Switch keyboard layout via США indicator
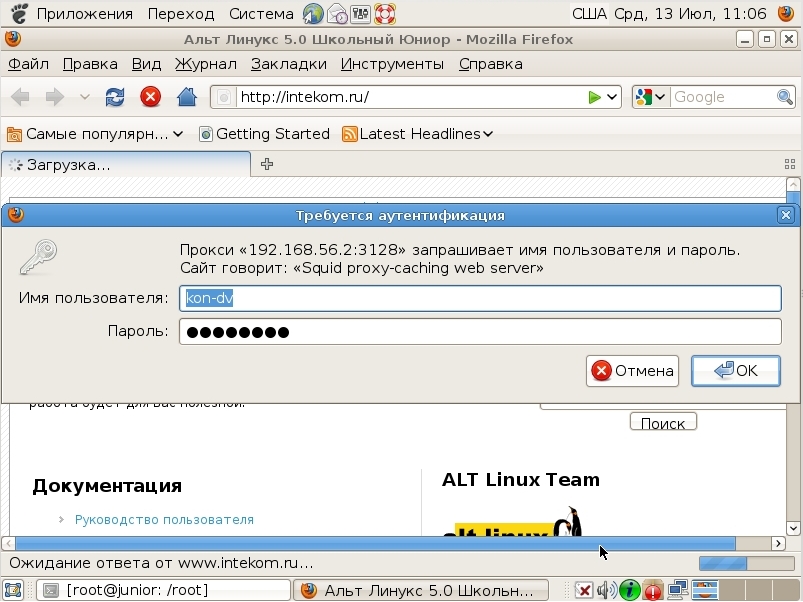803x602 pixels. pos(589,13)
